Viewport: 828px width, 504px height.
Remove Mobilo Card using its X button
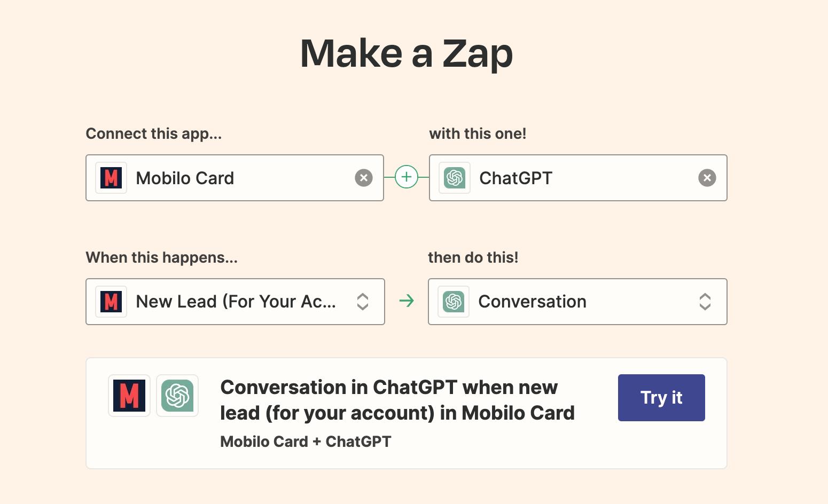click(x=364, y=177)
